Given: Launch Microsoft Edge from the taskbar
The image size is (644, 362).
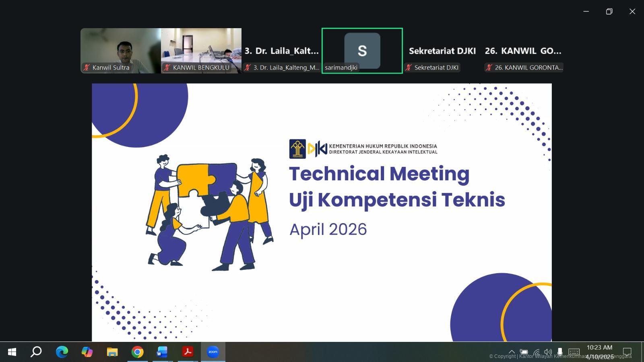Looking at the screenshot, I should (x=62, y=352).
